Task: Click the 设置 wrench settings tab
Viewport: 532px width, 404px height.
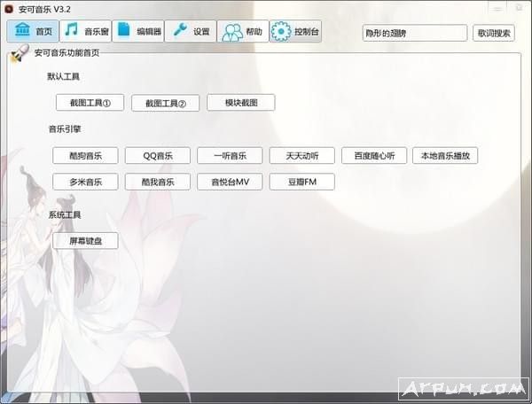Action: [192, 32]
